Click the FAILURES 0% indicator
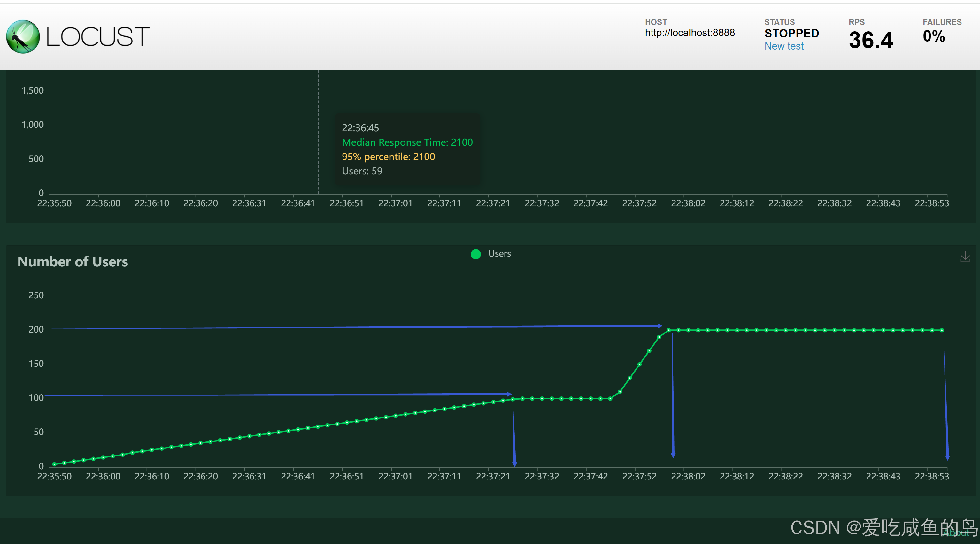 (x=934, y=36)
